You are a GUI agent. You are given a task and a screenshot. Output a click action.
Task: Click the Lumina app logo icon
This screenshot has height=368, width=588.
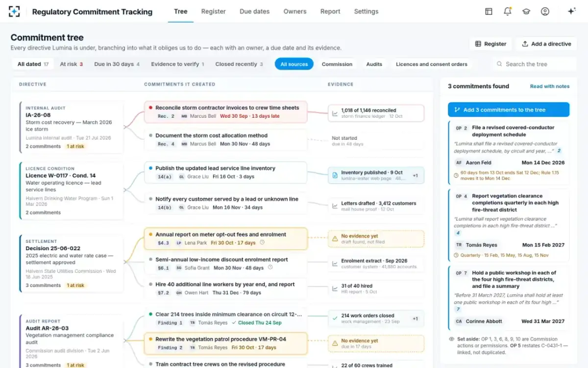(x=15, y=11)
